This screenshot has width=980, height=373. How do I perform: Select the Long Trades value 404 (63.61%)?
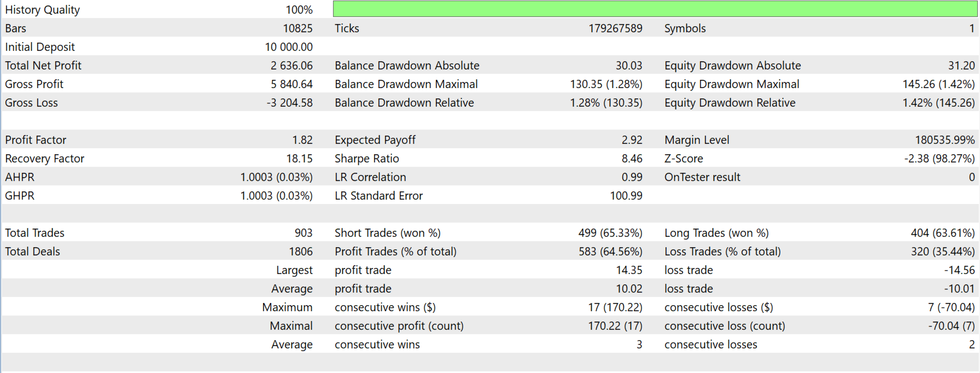(x=942, y=233)
